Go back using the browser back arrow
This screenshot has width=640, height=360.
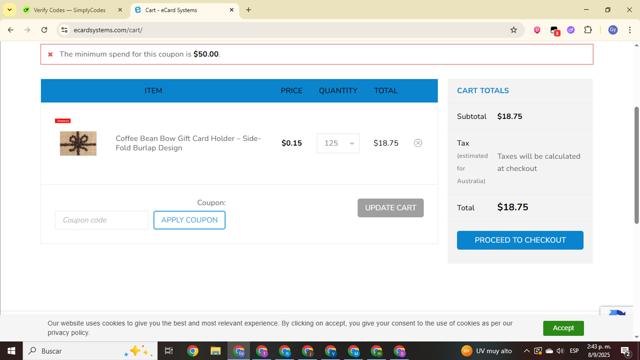11,30
